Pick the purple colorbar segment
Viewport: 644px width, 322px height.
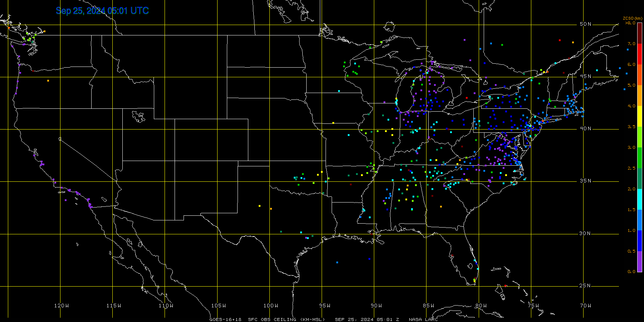pos(640,262)
